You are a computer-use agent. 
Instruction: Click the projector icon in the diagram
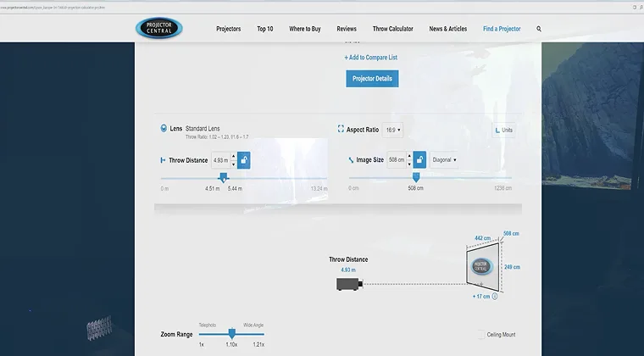coord(349,284)
